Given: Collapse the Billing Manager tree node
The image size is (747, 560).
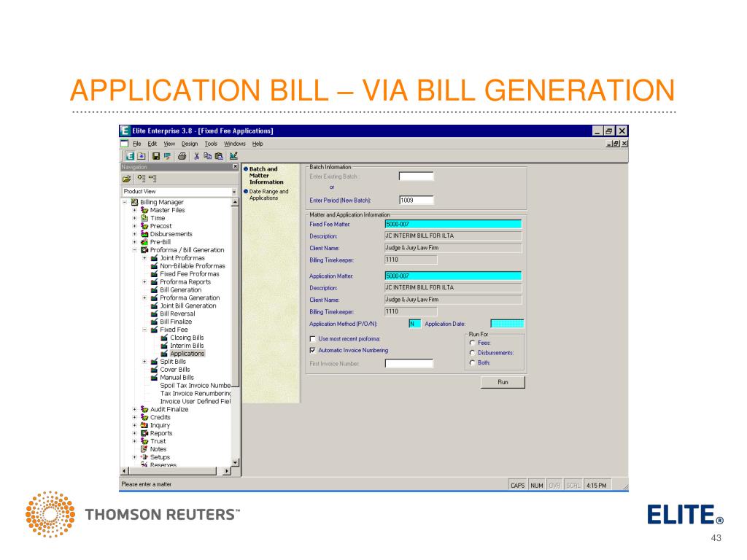Looking at the screenshot, I should click(x=125, y=202).
